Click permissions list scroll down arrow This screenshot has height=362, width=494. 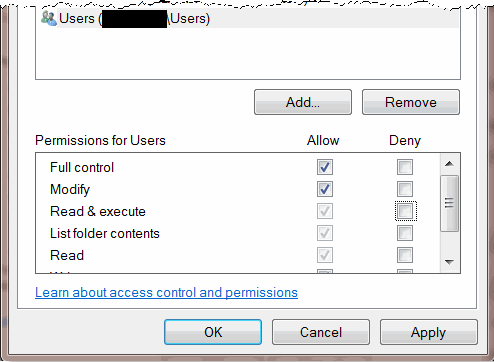pos(449,262)
